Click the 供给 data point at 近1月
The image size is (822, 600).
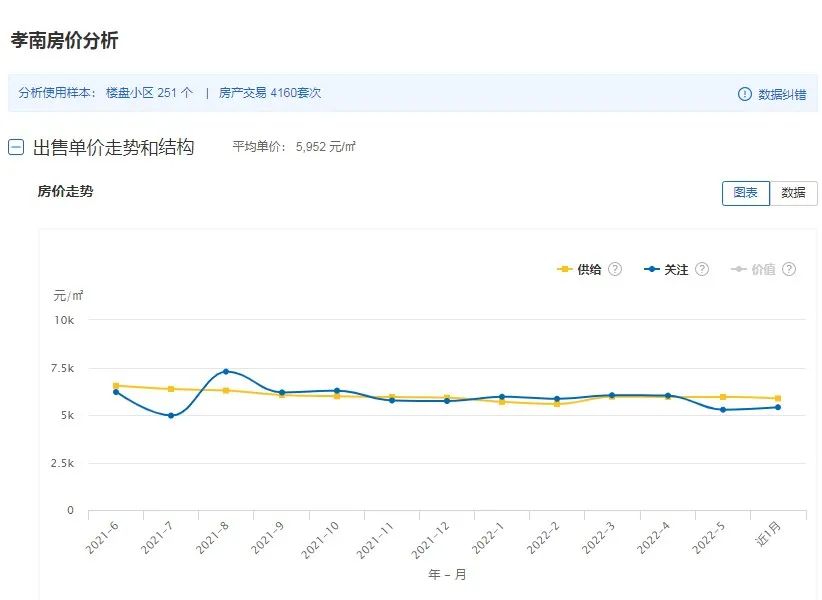777,398
